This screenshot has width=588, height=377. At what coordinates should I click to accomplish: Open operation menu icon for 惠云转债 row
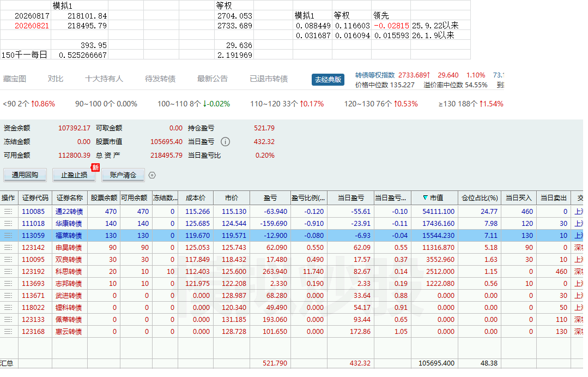click(8, 332)
